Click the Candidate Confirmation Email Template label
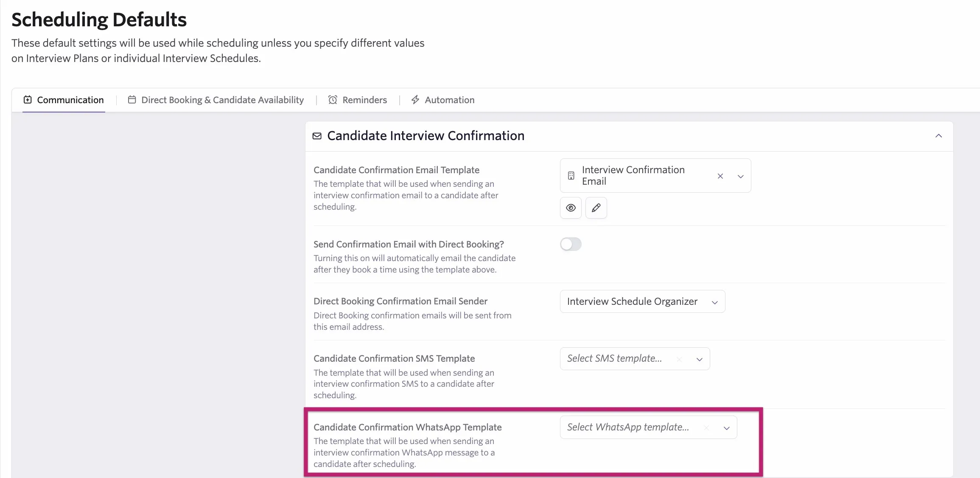 [396, 170]
